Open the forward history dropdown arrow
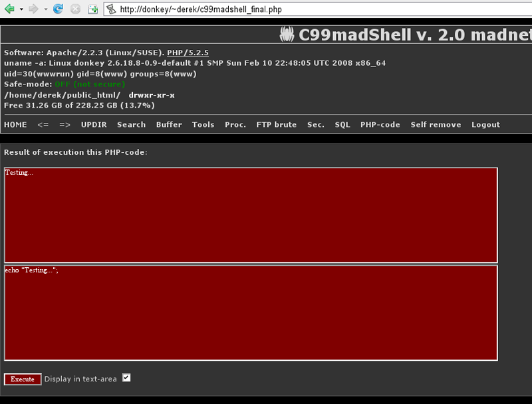Image resolution: width=532 pixels, height=404 pixels. [46, 9]
